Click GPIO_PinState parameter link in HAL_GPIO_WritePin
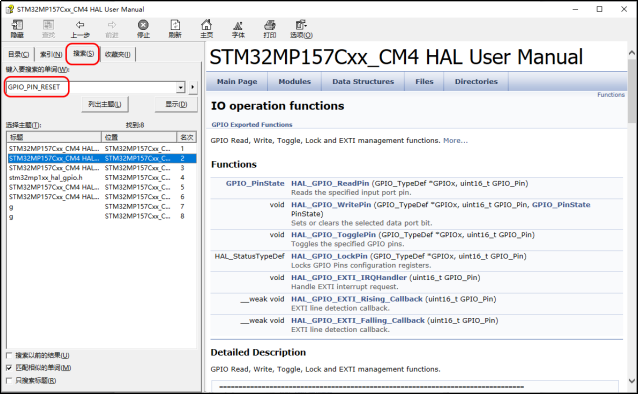 (561, 205)
